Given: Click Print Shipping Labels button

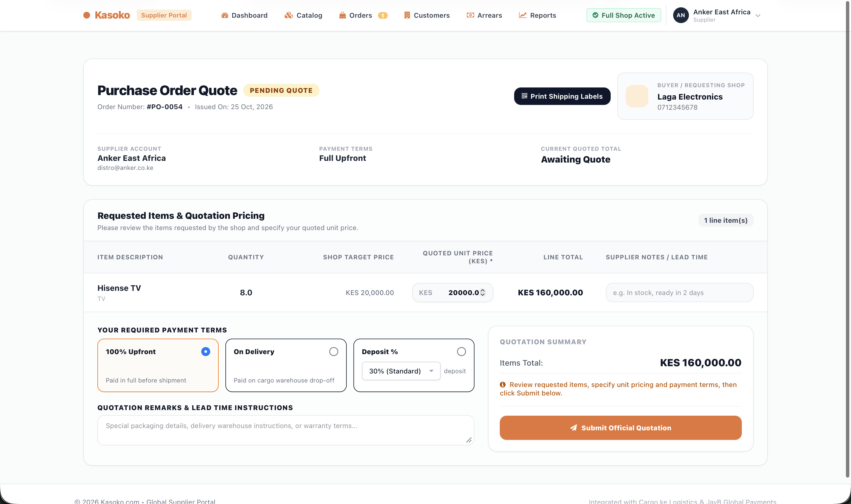Looking at the screenshot, I should pyautogui.click(x=562, y=96).
